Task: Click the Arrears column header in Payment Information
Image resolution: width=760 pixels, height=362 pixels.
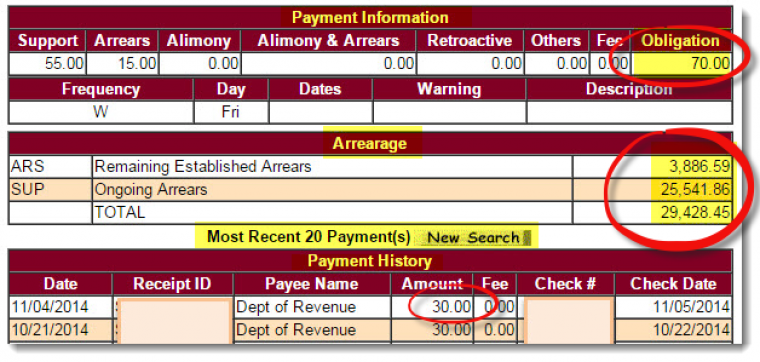Action: click(122, 41)
